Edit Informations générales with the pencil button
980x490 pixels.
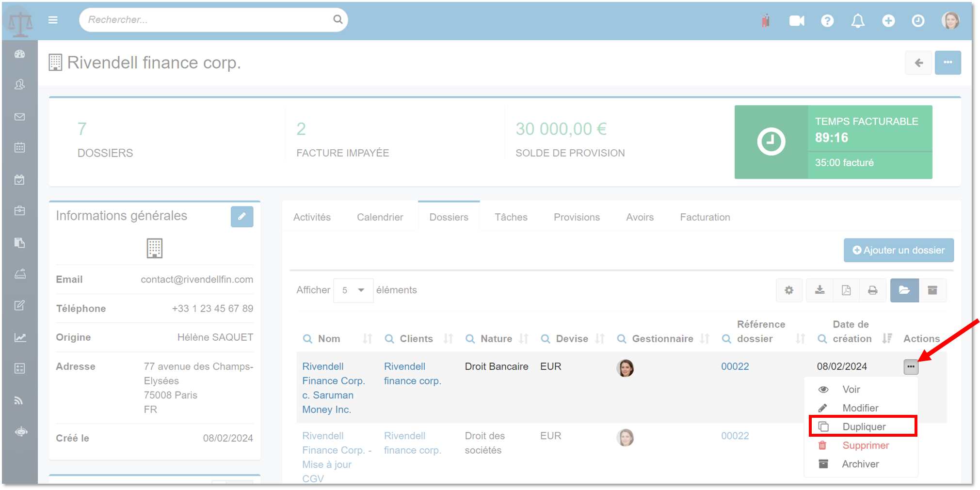242,216
